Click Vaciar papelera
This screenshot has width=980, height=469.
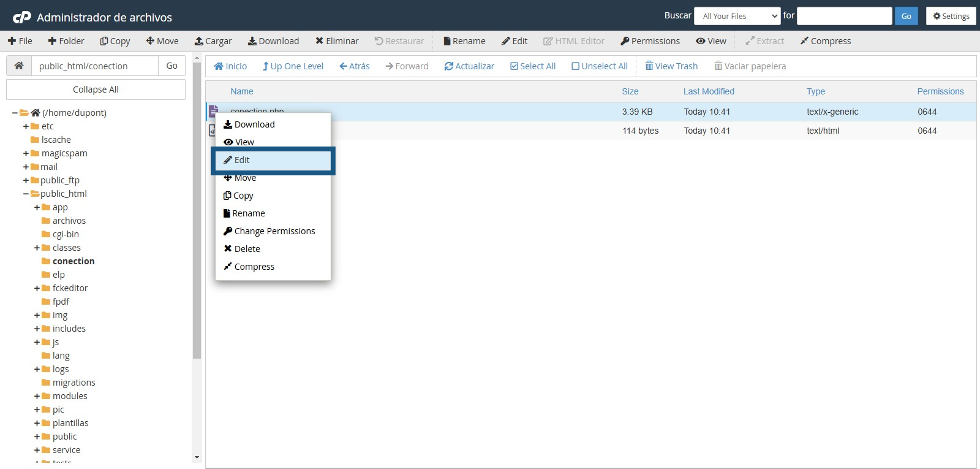point(750,66)
